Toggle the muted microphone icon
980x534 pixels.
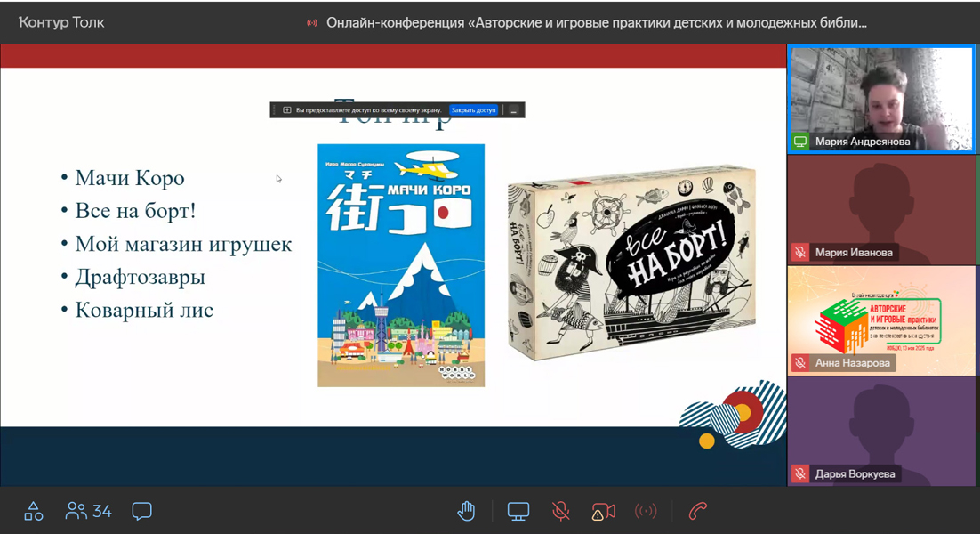(560, 511)
